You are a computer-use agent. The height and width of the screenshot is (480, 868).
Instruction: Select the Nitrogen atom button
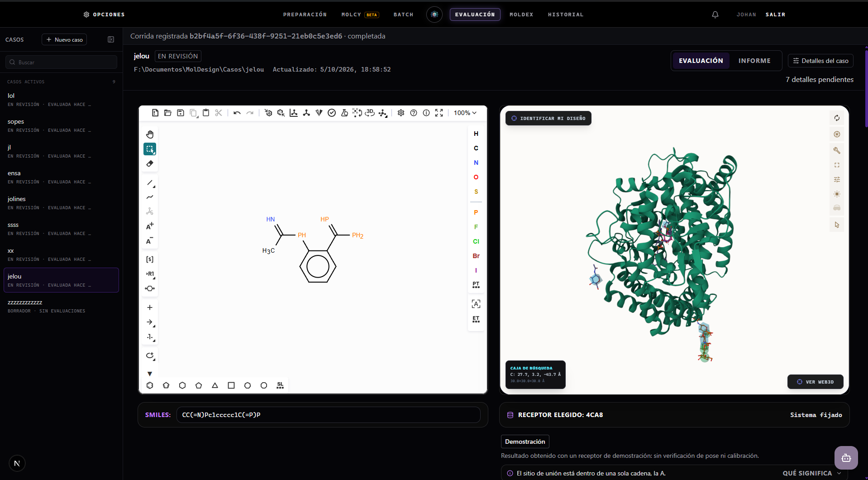coord(476,163)
